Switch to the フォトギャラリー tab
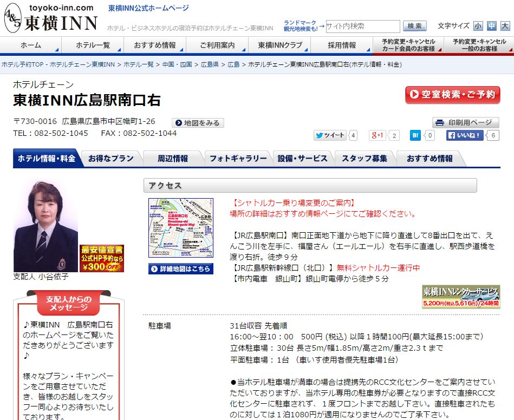The width and height of the screenshot is (514, 420). pyautogui.click(x=238, y=159)
